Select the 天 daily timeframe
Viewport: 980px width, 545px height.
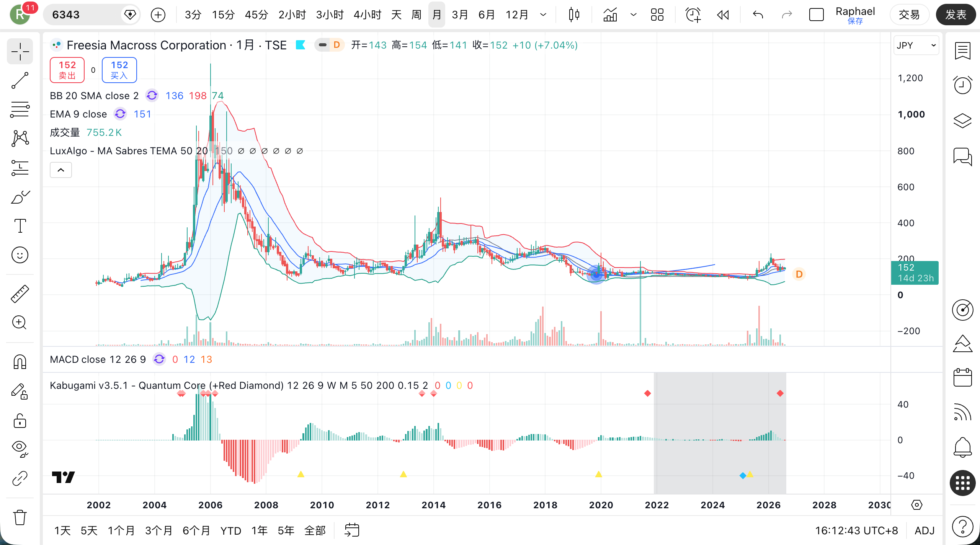click(397, 15)
